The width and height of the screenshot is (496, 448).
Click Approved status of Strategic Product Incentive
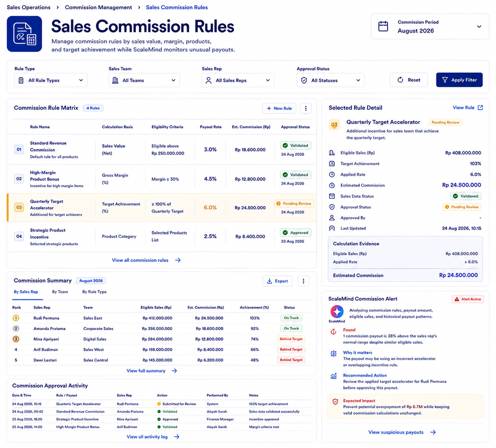(x=295, y=233)
